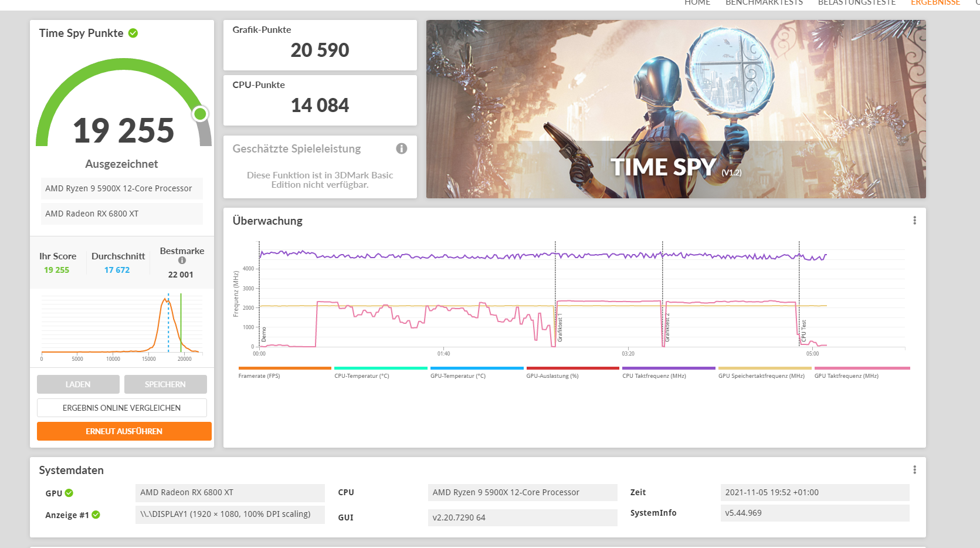This screenshot has height=548, width=980.
Task: Click the GUI label in Systemdaten
Action: coord(345,517)
